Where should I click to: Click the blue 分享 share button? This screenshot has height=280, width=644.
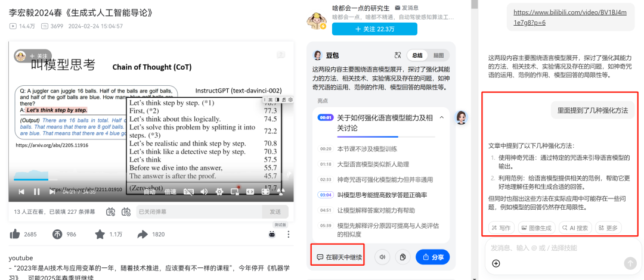coord(432,257)
